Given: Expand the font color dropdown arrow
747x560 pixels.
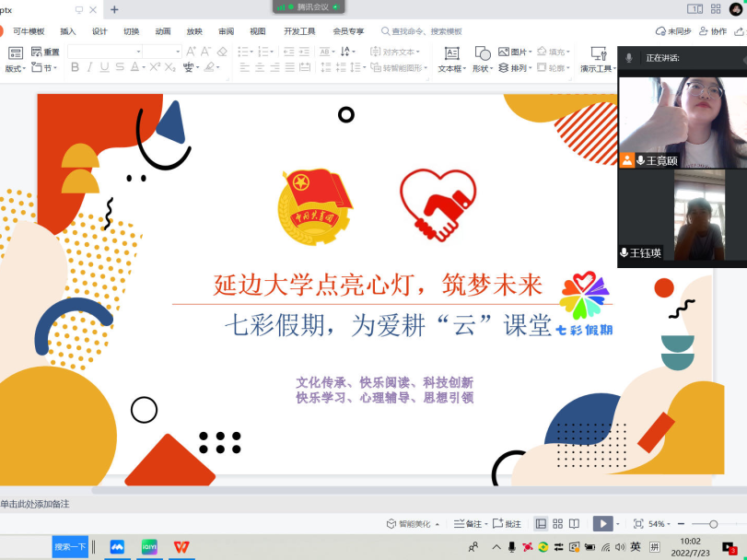Looking at the screenshot, I should (x=144, y=67).
